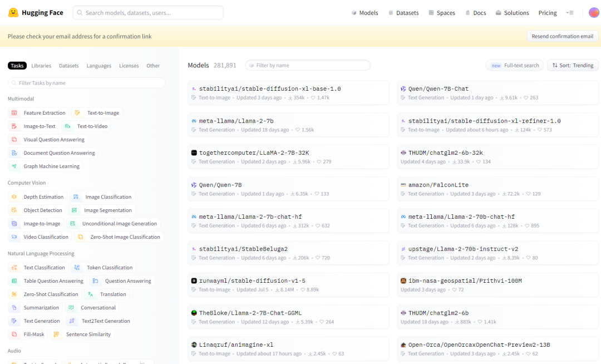
Task: Open Solutions in the top navigation
Action: click(512, 13)
